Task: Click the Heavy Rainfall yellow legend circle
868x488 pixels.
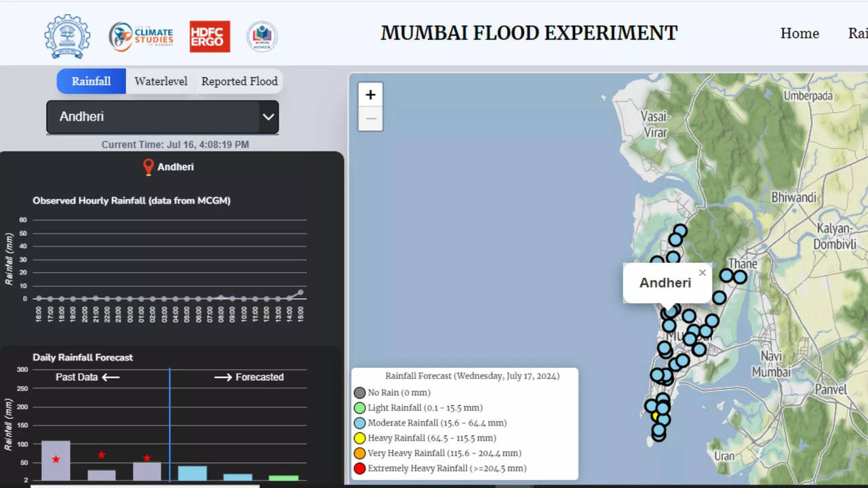Action: click(359, 439)
